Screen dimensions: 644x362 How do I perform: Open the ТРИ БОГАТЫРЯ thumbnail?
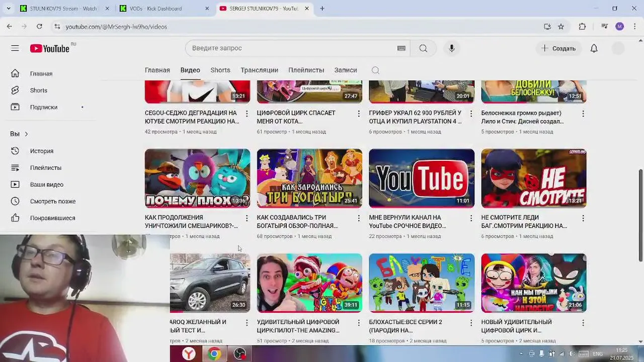pos(309,178)
